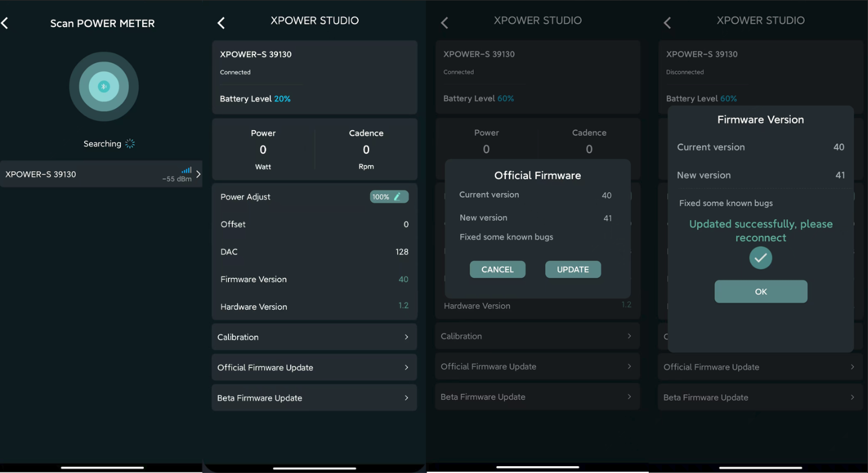Click the spinner next to Searching
Image resolution: width=868 pixels, height=473 pixels.
click(x=130, y=143)
